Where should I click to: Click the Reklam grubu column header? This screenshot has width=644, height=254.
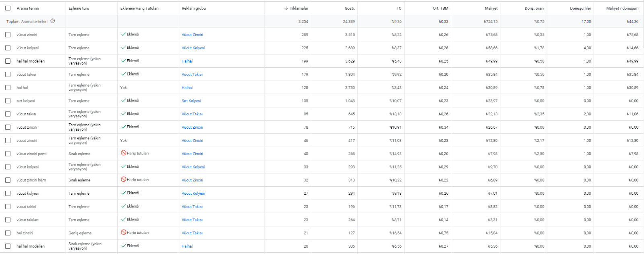coord(194,8)
